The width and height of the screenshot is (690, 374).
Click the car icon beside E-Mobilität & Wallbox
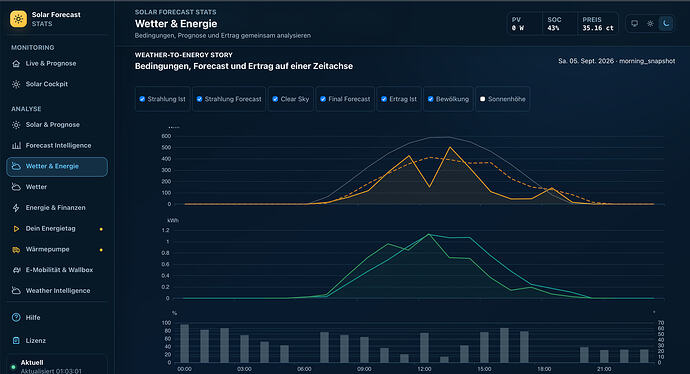pyautogui.click(x=16, y=270)
